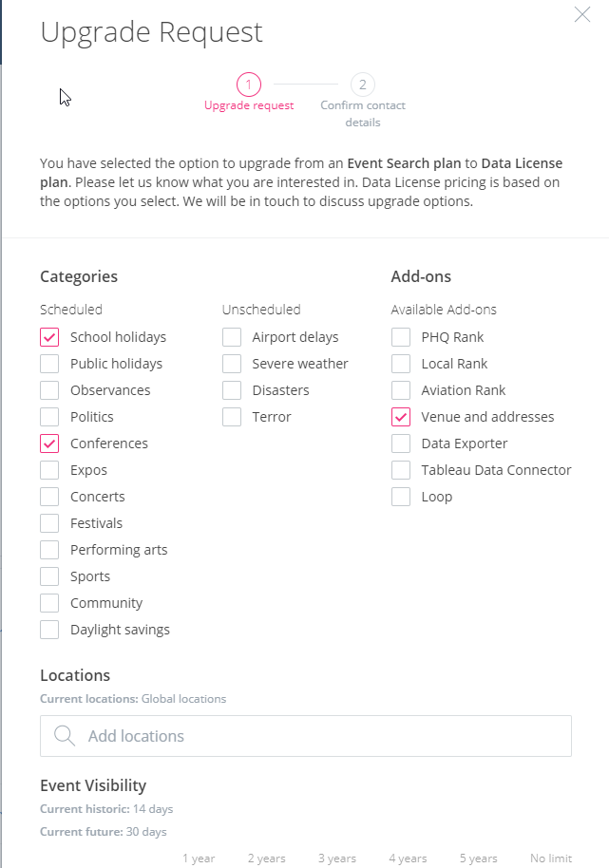Check the Sports category
Screen dimensions: 609x868
point(49,576)
